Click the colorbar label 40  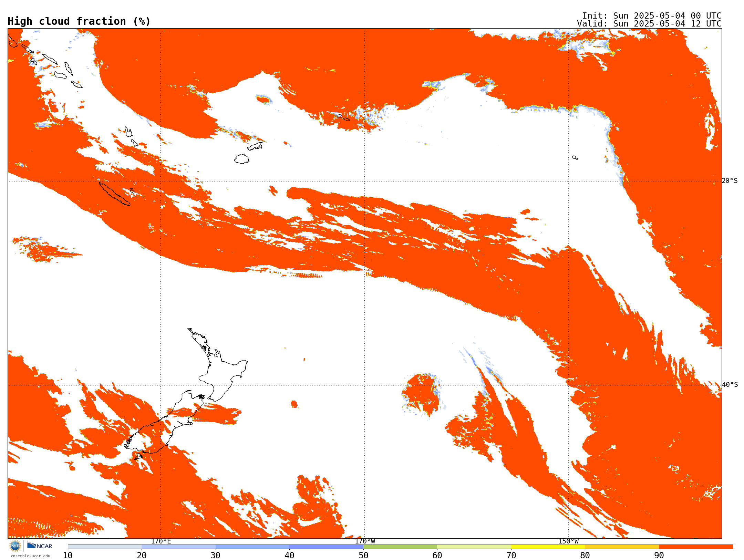pos(290,556)
